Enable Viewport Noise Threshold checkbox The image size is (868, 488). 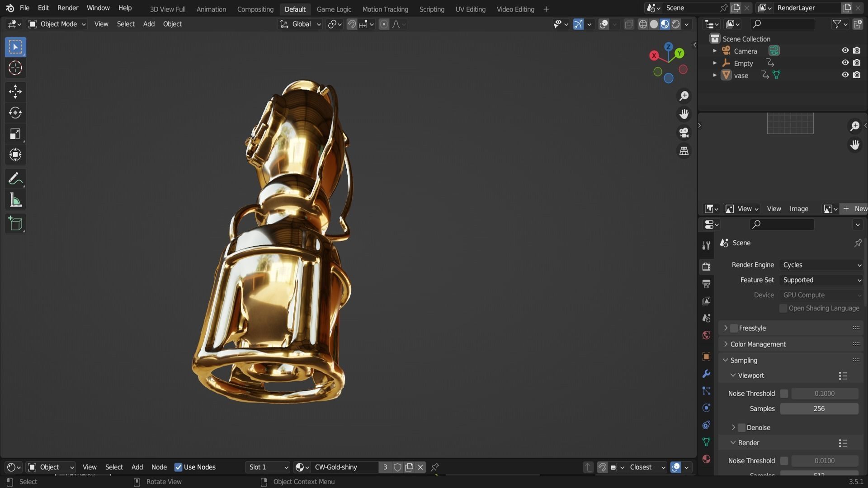click(x=784, y=394)
